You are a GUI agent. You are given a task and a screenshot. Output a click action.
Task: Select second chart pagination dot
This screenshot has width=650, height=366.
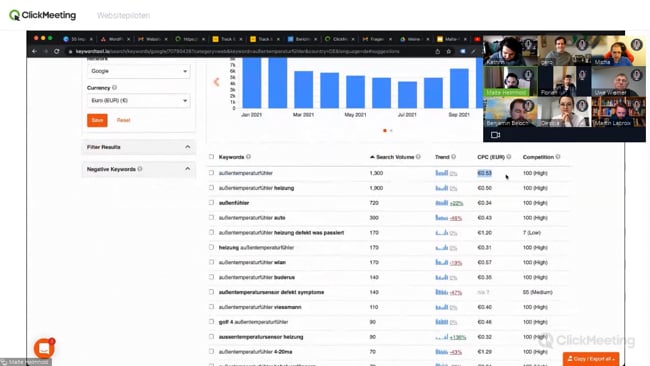[x=391, y=131]
